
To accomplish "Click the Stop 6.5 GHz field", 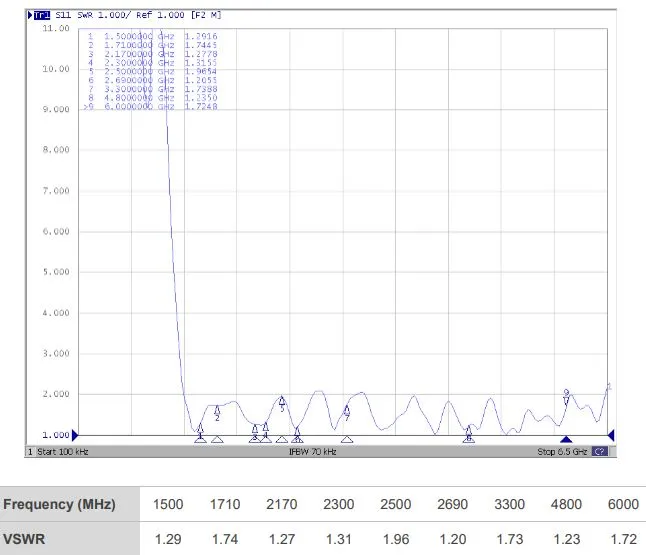I will (562, 452).
